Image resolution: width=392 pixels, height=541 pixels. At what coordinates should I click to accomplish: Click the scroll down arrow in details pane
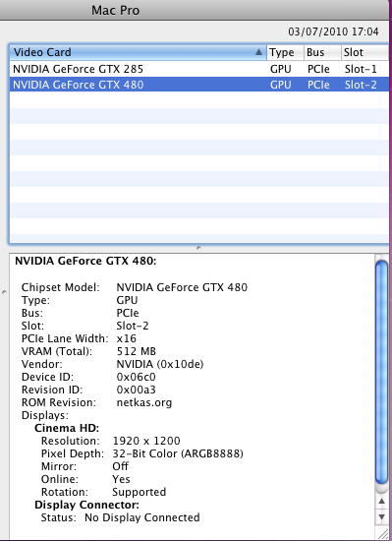(381, 516)
